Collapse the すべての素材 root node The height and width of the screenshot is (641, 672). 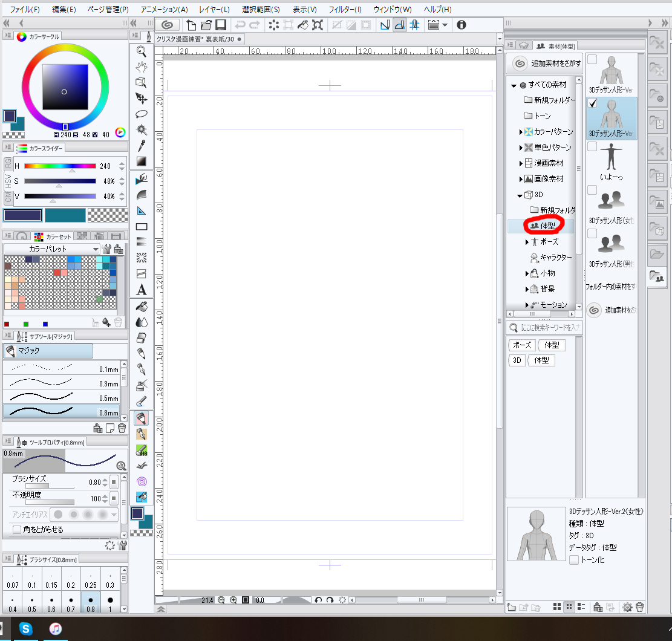pyautogui.click(x=514, y=86)
